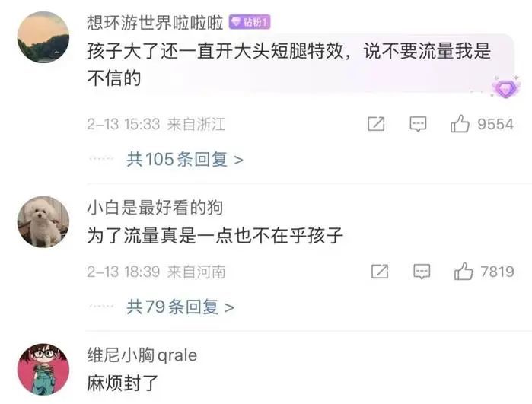This screenshot has width=532, height=404.
Task: Open the white dog avatar profile
Action: point(43,222)
